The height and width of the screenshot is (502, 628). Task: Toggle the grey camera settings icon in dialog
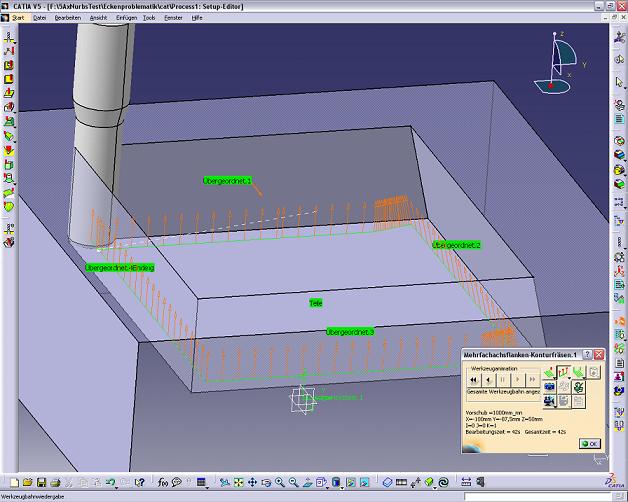pos(594,373)
